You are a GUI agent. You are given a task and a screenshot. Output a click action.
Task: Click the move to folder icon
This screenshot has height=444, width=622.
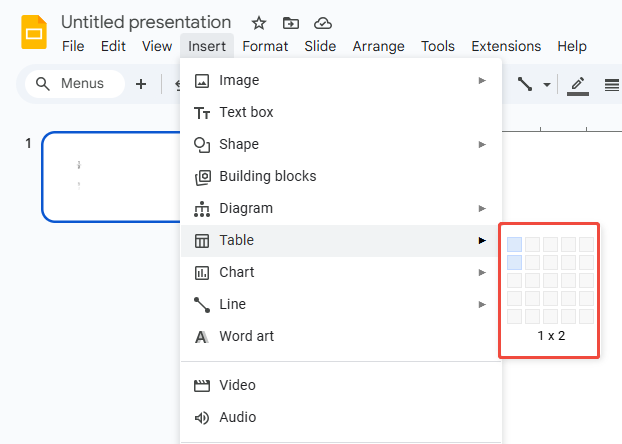pos(290,23)
